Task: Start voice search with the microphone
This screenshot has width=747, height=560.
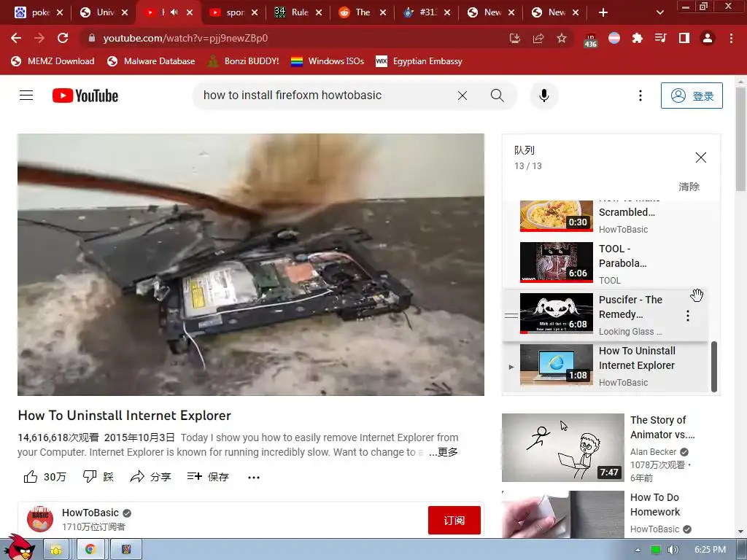Action: (544, 96)
